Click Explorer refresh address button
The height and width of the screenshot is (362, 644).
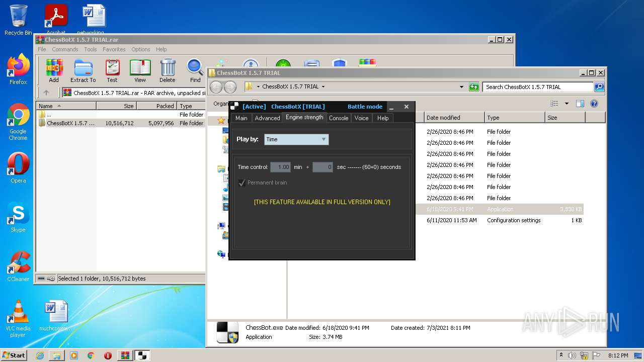pos(474,87)
